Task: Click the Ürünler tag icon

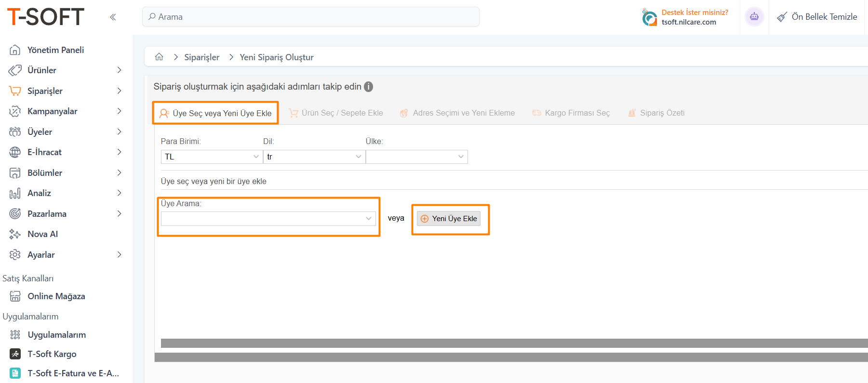Action: [15, 70]
